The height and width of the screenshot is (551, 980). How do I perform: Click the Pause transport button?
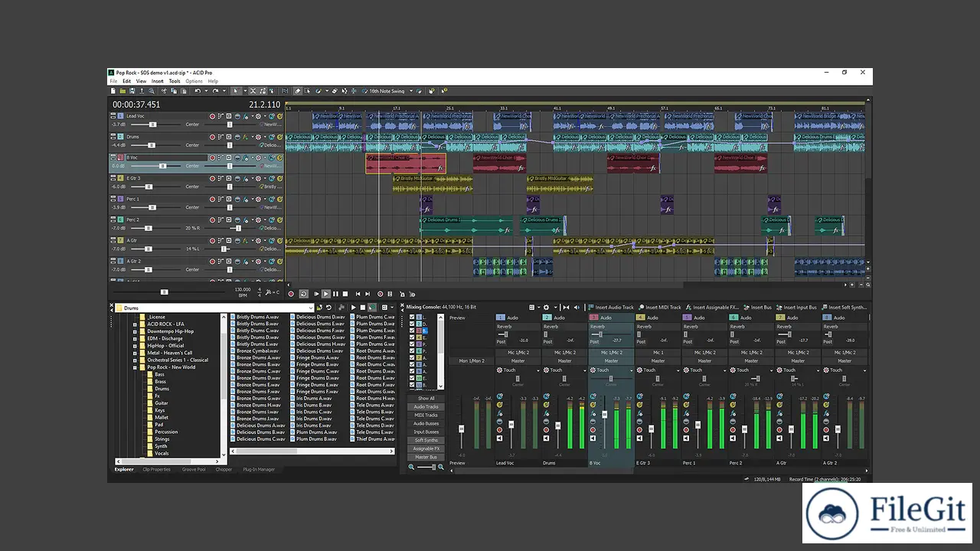pos(335,294)
